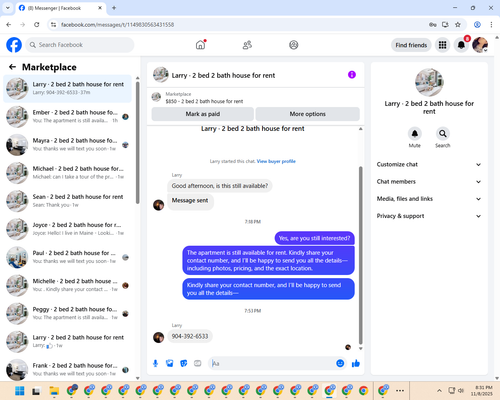Viewport: 500px width, 400px height.
Task: Reload the page in browser
Action: coord(37,25)
